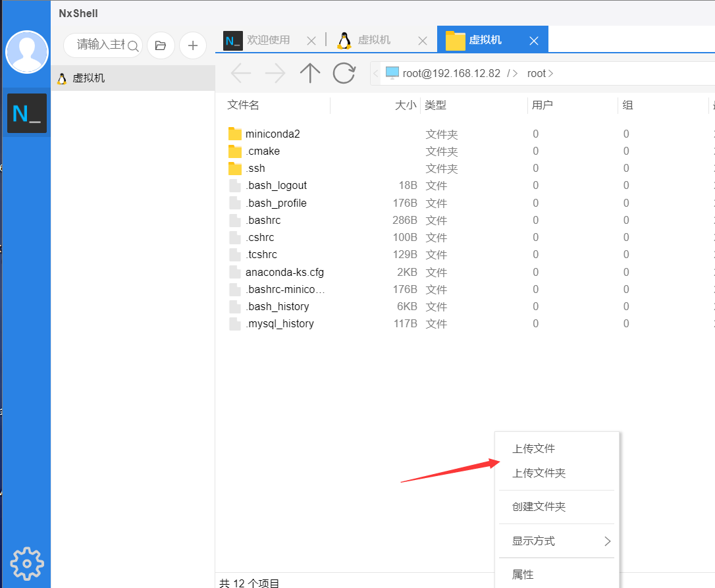Screen dimensions: 715x588
Task: Click the back navigation arrow
Action: [x=241, y=73]
